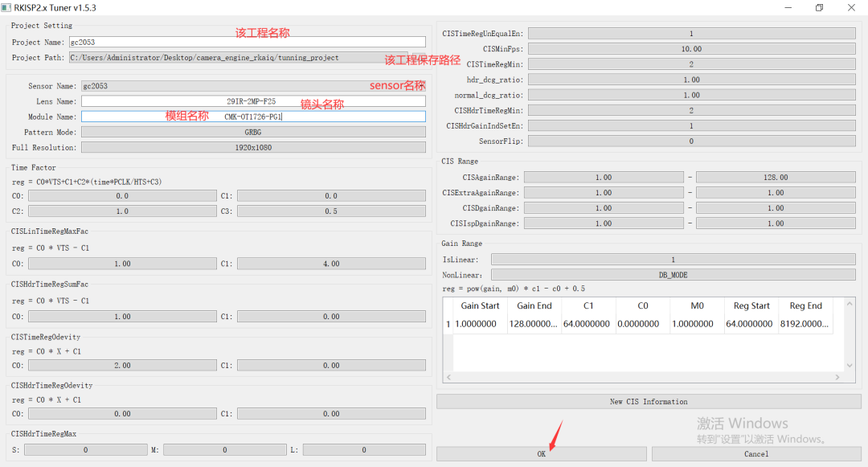Click the CISAgainRange upper bound field showing 128.00
This screenshot has height=467, width=868.
(775, 177)
